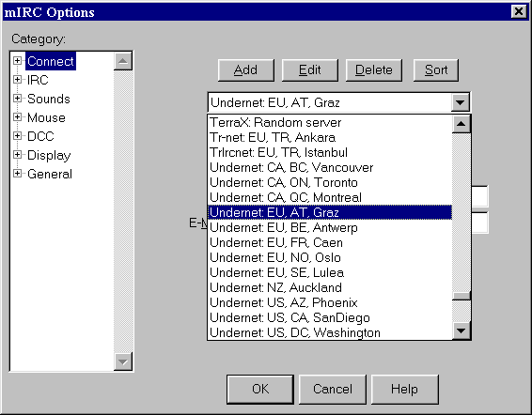Click Category tree scroll down arrow
Viewport: 532px width, 415px height.
pos(123,361)
